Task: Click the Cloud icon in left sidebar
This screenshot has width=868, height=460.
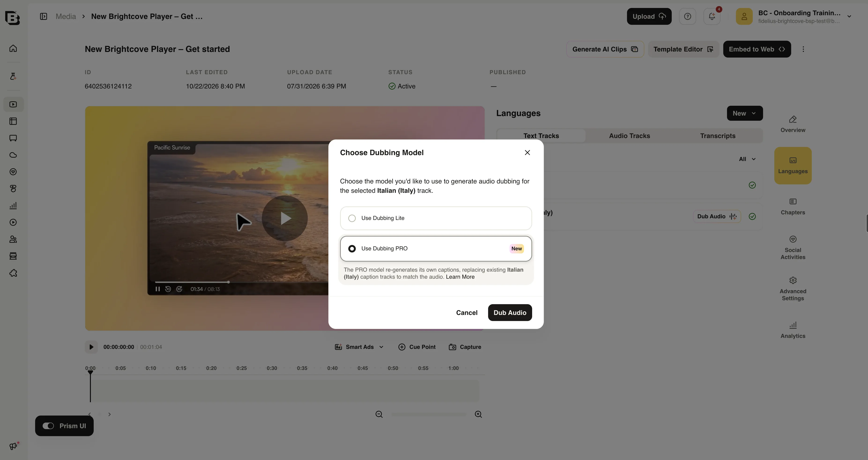Action: click(13, 155)
